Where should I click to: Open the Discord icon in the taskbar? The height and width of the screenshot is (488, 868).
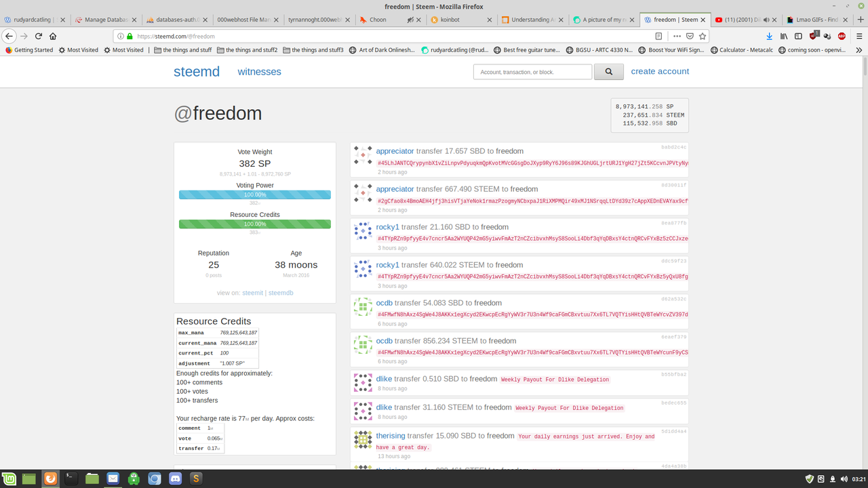coord(176,479)
